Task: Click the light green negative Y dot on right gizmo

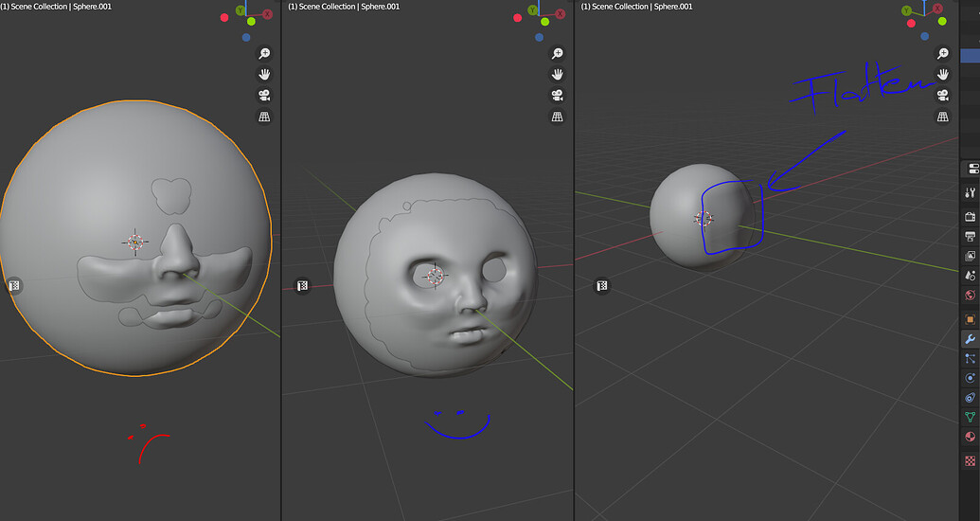Action: (x=942, y=21)
